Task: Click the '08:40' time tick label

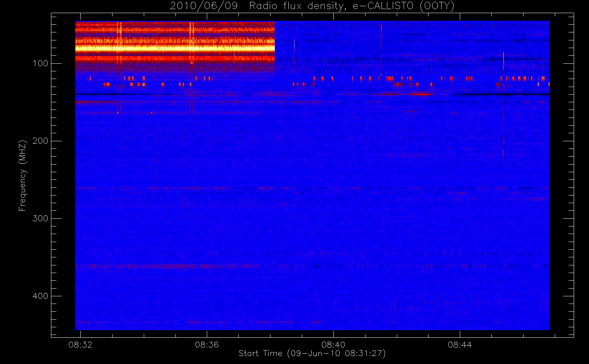Action: point(333,345)
